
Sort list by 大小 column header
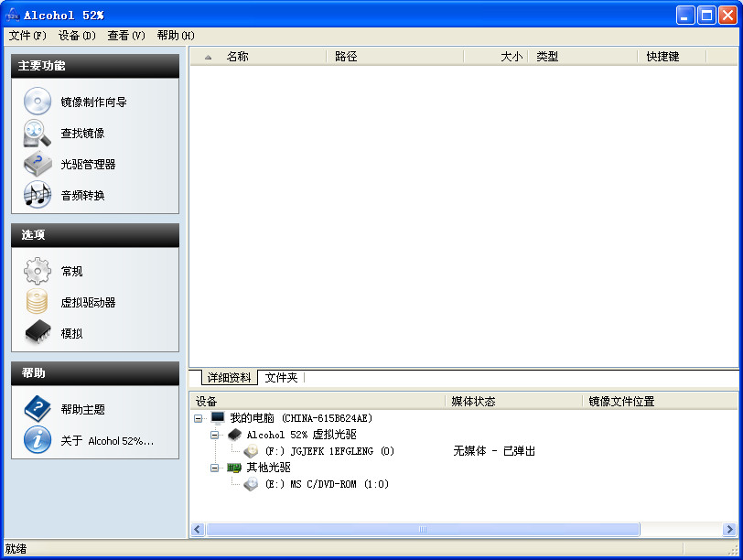pos(496,57)
